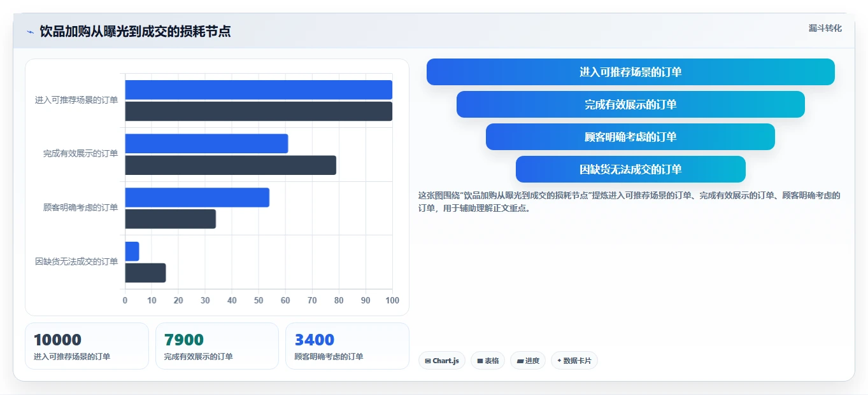This screenshot has width=868, height=395.
Task: Open the 7900 data card
Action: [x=217, y=346]
